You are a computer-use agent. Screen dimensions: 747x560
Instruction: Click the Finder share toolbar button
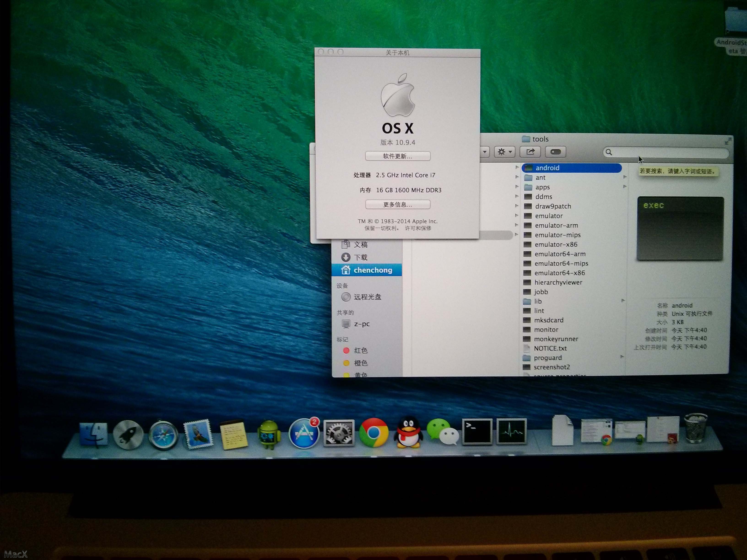[x=530, y=152]
